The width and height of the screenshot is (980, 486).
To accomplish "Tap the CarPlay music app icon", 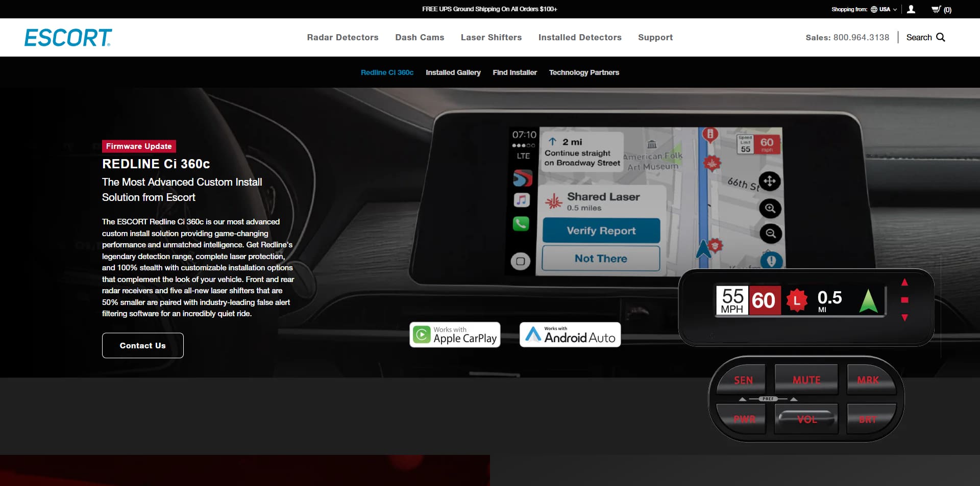I will (x=522, y=200).
